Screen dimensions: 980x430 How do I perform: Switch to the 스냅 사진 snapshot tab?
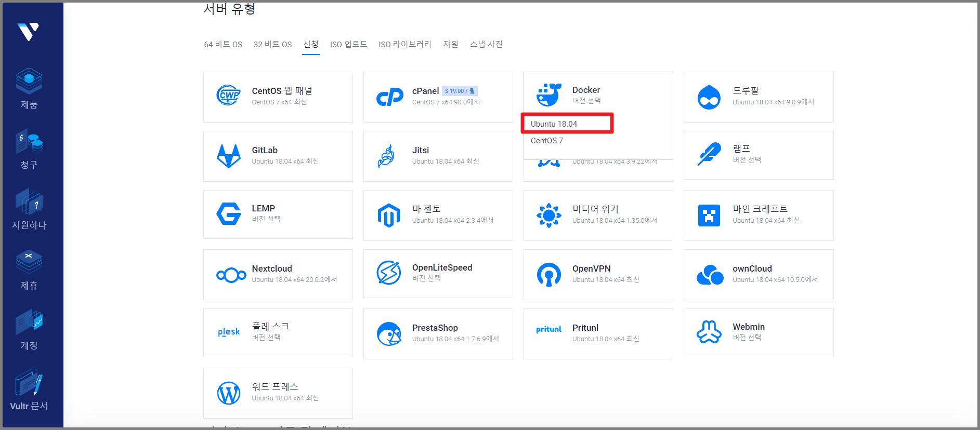click(487, 44)
